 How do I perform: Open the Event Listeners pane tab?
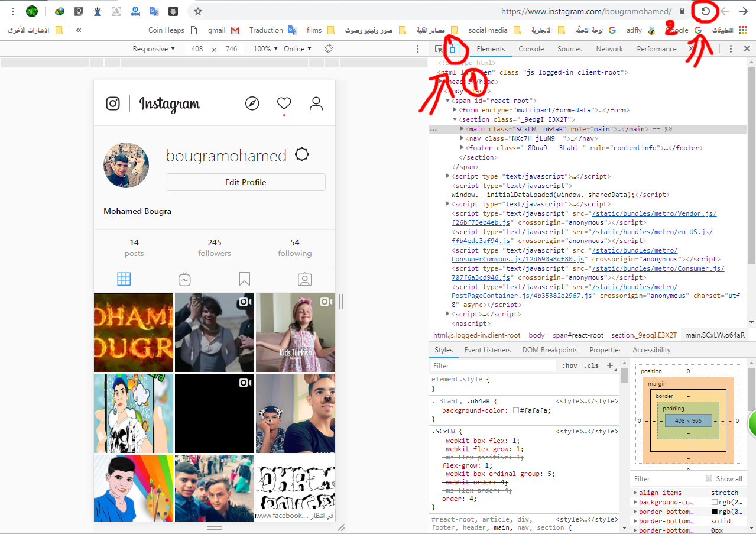pyautogui.click(x=487, y=350)
